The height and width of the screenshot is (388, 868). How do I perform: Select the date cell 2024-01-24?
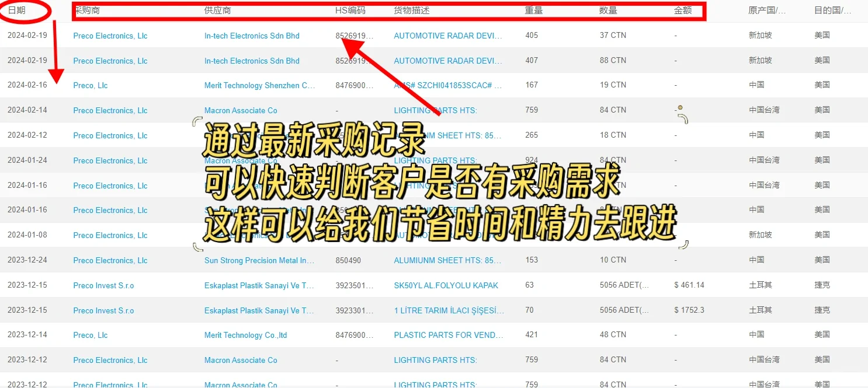tap(27, 160)
